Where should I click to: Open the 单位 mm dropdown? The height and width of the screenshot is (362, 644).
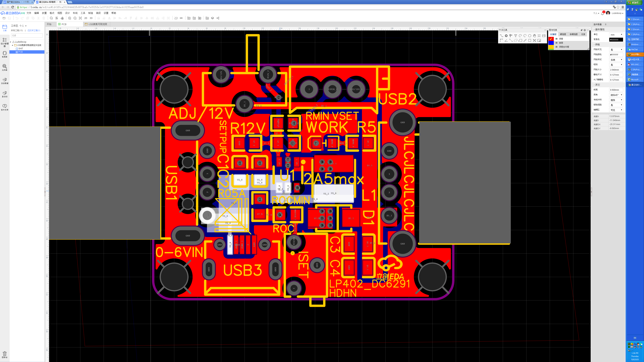click(616, 35)
